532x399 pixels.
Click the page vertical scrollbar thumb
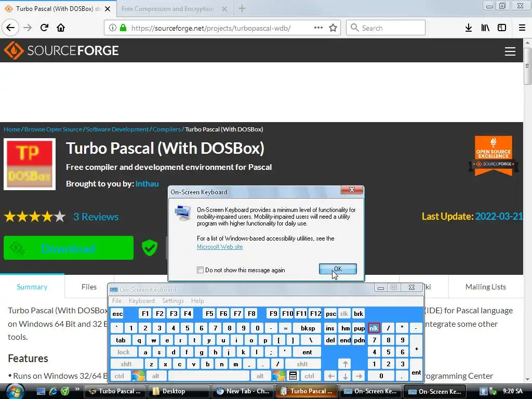527,66
